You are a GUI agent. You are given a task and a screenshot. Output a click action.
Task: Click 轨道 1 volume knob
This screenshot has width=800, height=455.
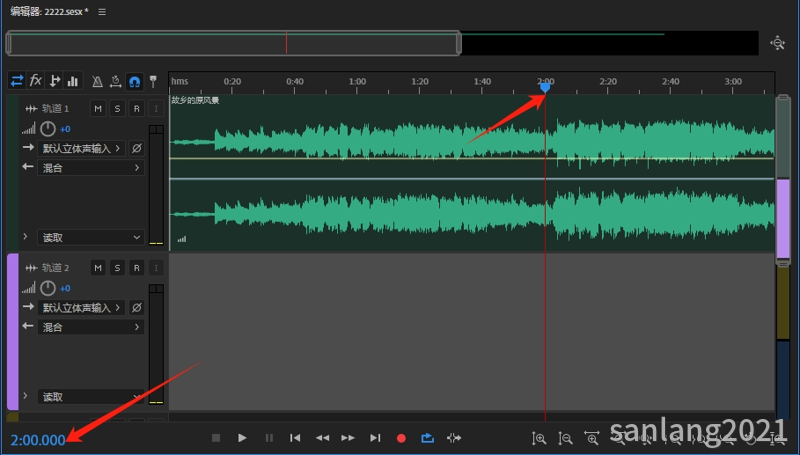[x=47, y=129]
